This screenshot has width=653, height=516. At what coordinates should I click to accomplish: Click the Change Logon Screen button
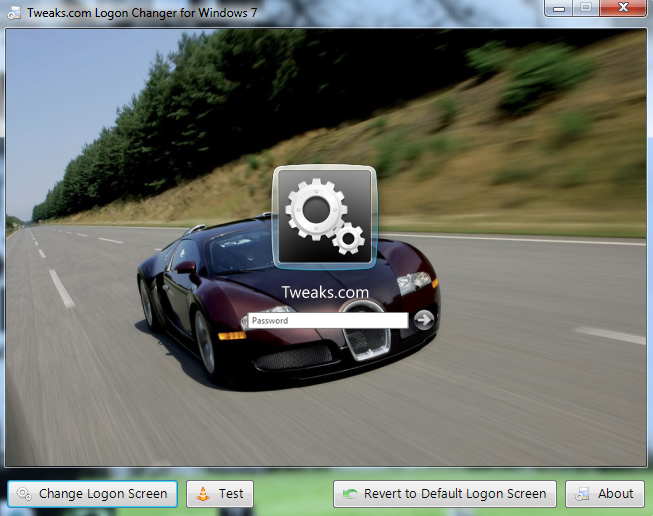point(92,494)
